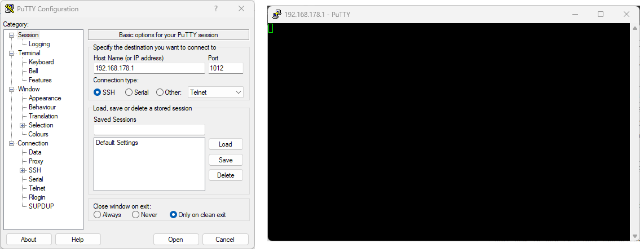The width and height of the screenshot is (644, 252).
Task: Click the Open button to connect
Action: [176, 240]
